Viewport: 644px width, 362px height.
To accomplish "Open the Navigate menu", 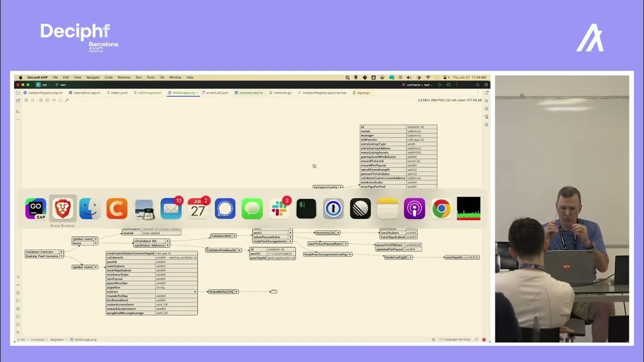I will (93, 77).
